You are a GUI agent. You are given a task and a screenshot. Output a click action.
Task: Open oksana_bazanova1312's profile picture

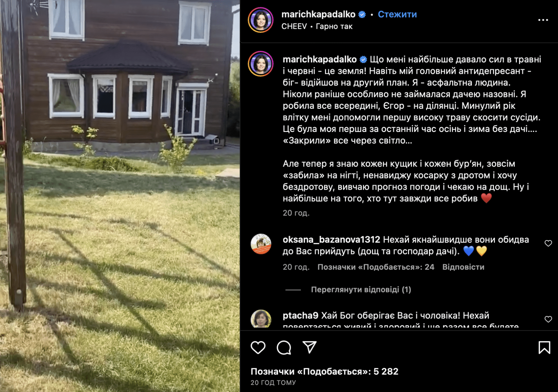261,244
